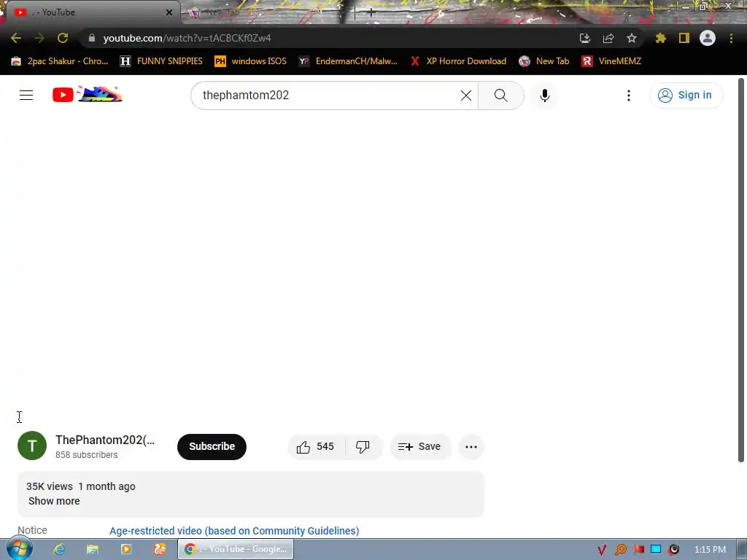Open Windows Explorer from the taskbar
Screen dimensions: 747x560
click(x=93, y=549)
